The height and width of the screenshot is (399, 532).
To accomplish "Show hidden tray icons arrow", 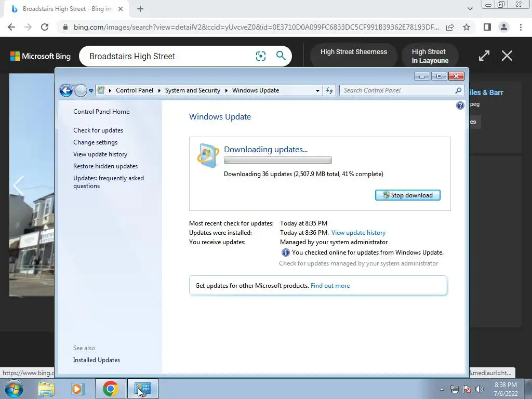I will tap(442, 389).
